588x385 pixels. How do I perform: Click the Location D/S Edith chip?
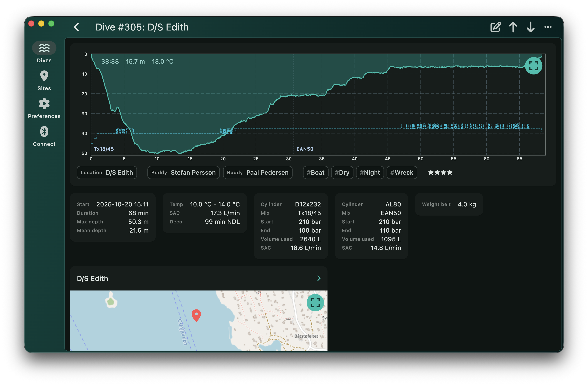107,173
